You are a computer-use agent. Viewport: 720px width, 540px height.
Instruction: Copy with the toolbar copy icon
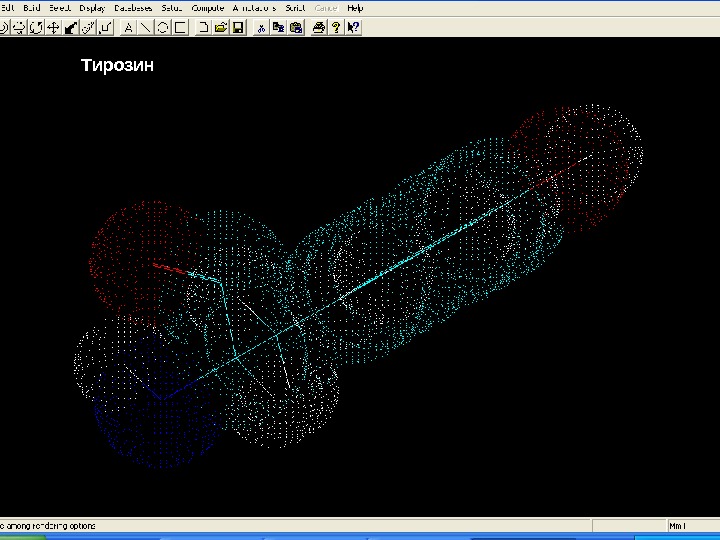pyautogui.click(x=278, y=28)
